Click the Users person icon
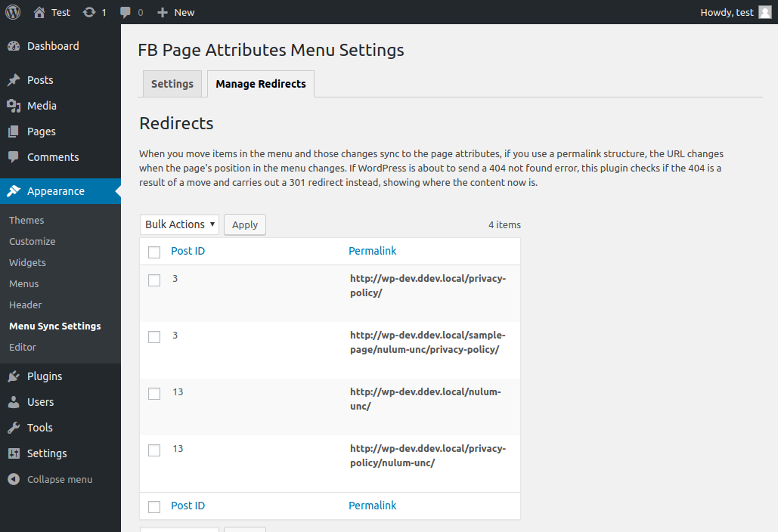Screen dimensions: 778x532 [14, 402]
